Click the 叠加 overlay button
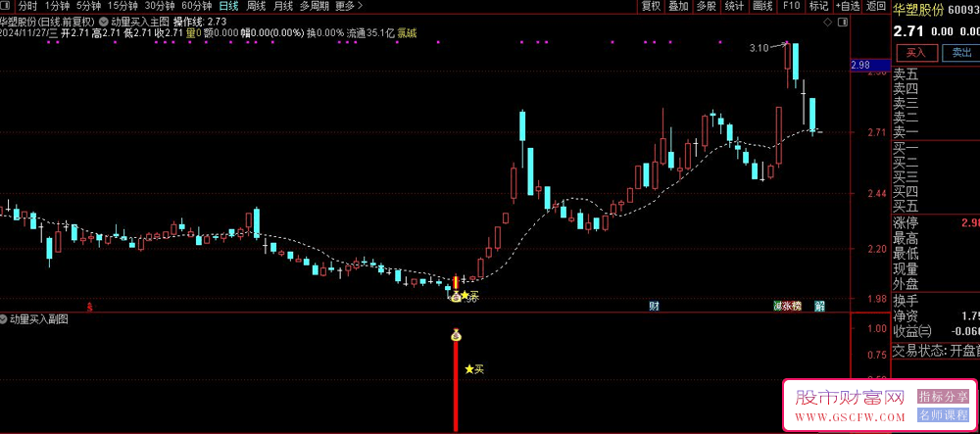Screen dimensions: 980x434 click(x=679, y=6)
